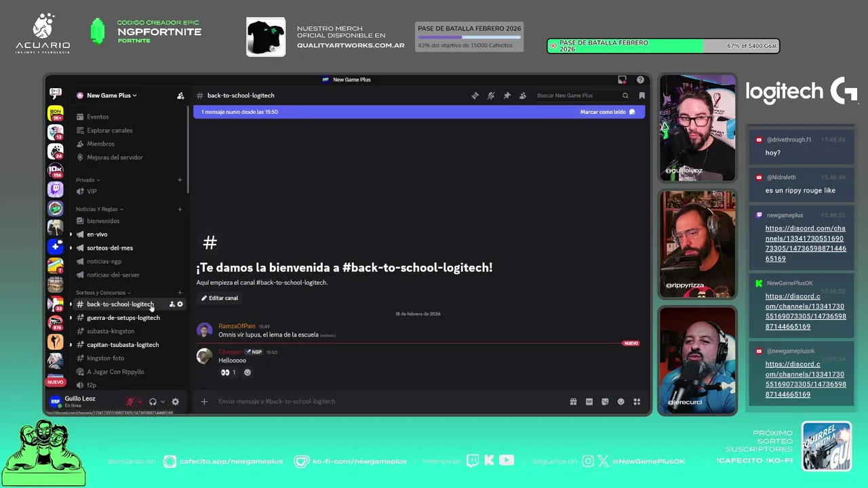868x488 pixels.
Task: Collapse the Noticias Y Reglas category
Action: (100, 209)
